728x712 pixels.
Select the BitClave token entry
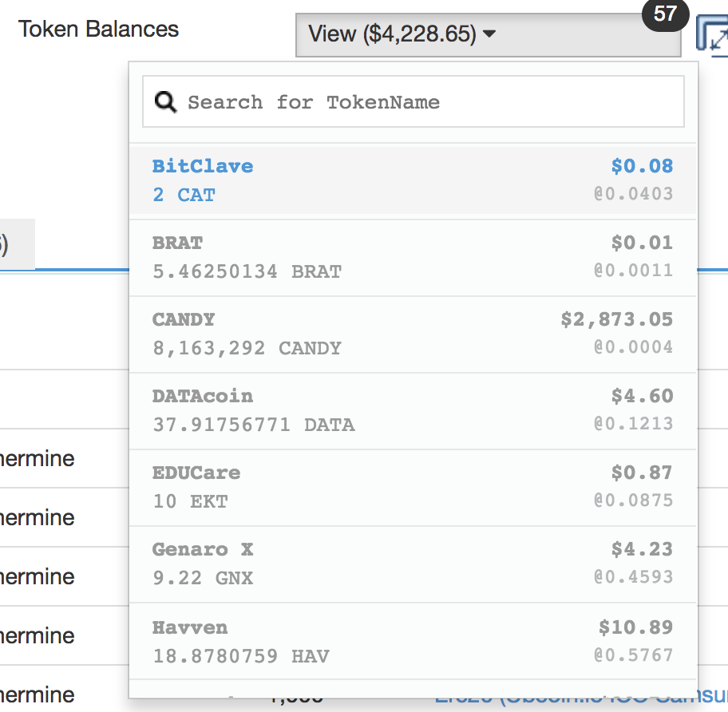(413, 180)
